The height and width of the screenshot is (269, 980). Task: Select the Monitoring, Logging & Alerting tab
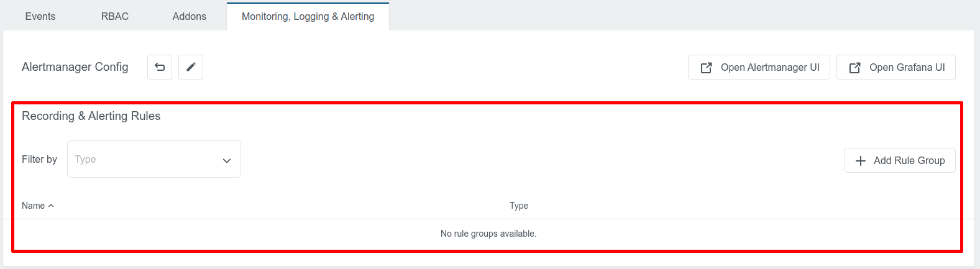click(308, 17)
